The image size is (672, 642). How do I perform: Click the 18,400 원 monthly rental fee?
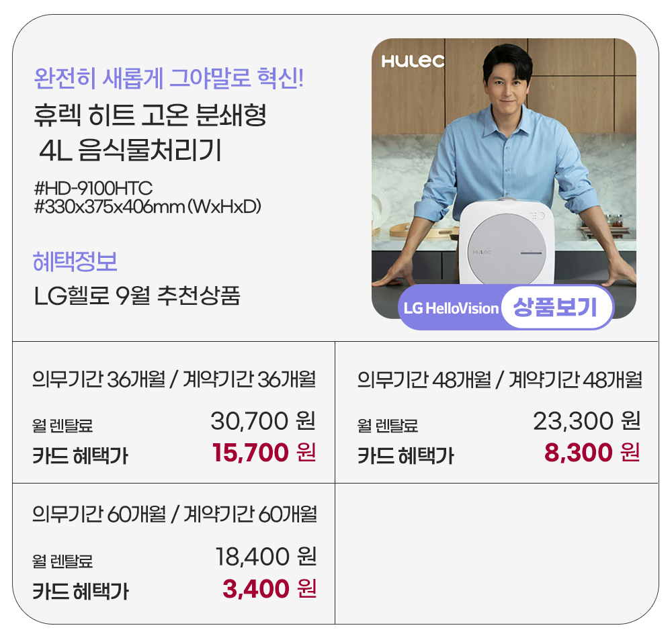coord(265,557)
